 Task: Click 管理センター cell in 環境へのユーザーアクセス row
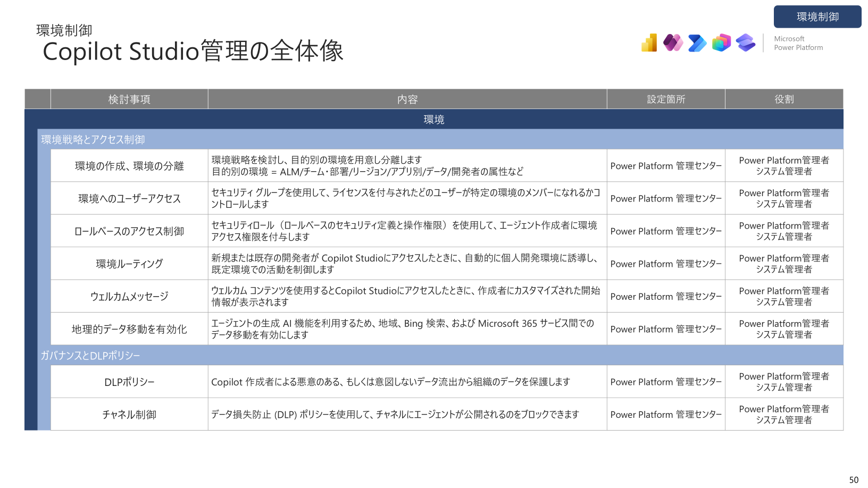(666, 198)
